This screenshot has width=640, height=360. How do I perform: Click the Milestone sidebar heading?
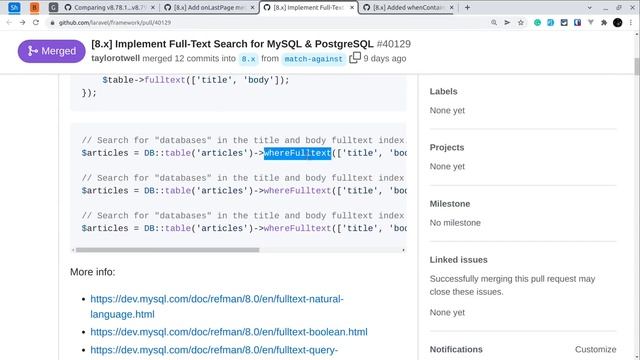450,204
